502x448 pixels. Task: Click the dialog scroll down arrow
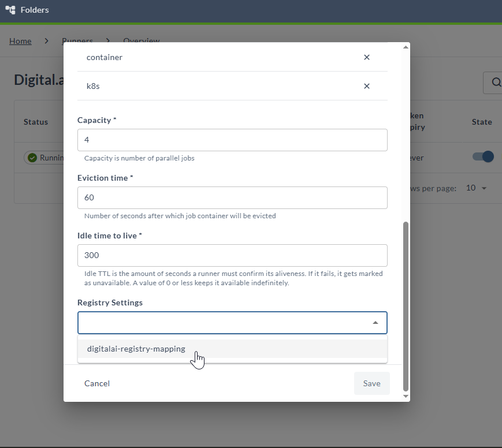(406, 396)
